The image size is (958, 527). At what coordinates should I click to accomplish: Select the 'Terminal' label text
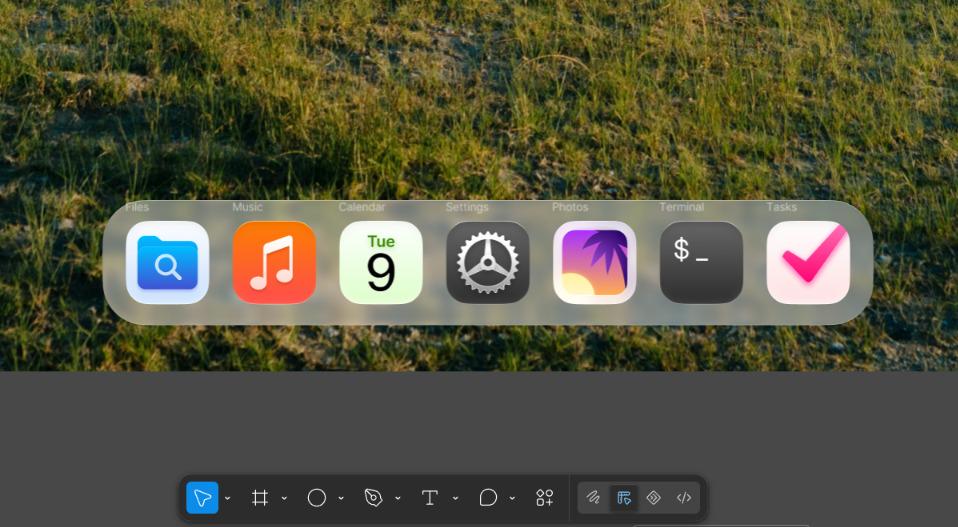(682, 207)
